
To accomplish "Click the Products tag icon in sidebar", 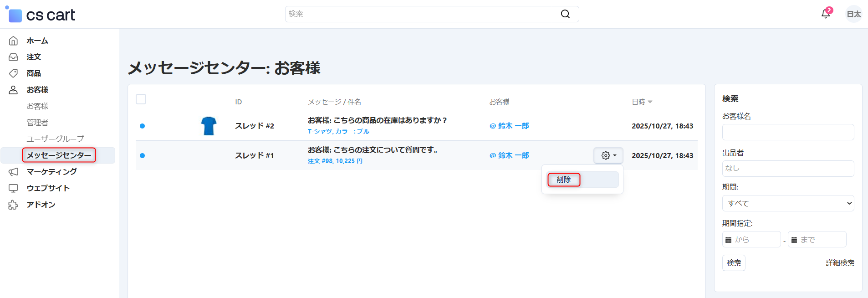I will coord(13,73).
